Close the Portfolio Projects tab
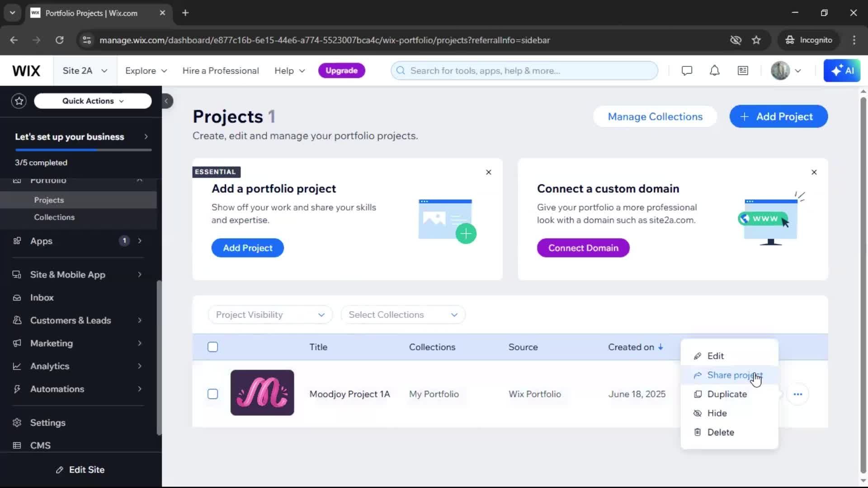This screenshot has width=868, height=488. 162,13
